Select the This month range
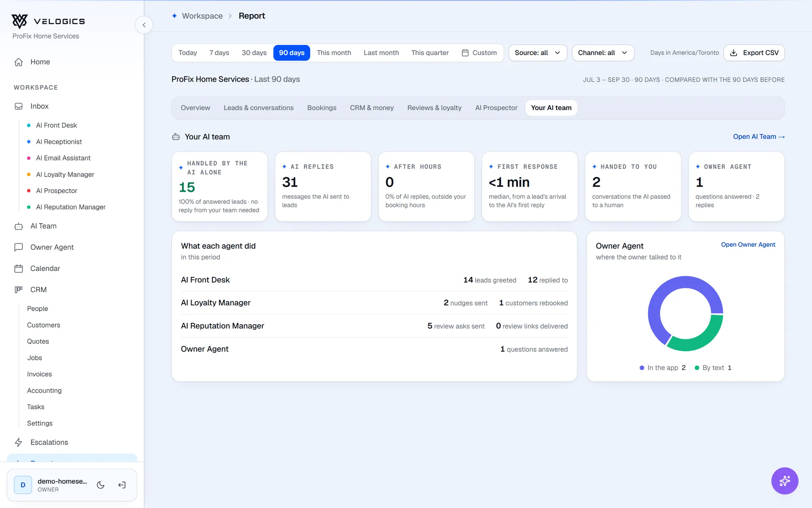Viewport: 812px width, 508px height. tap(334, 53)
